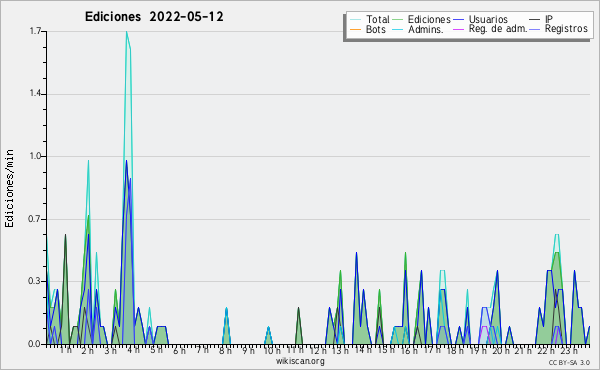Screen dimensions: 600x370
Task: Click the '23 h' x-axis tick label
Action: click(x=569, y=350)
